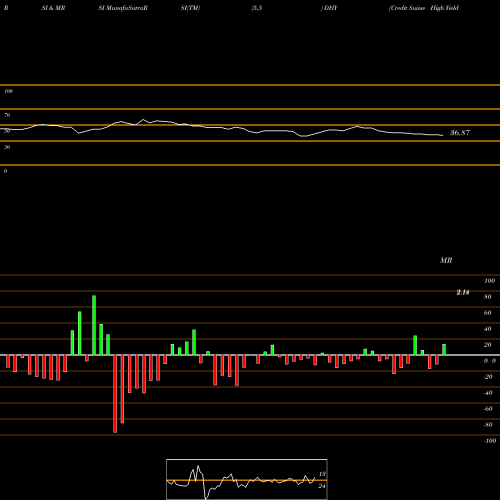Viewport: 500px width, 500px height.
Task: Click the 'DHY' ticker label
Action: click(330, 8)
